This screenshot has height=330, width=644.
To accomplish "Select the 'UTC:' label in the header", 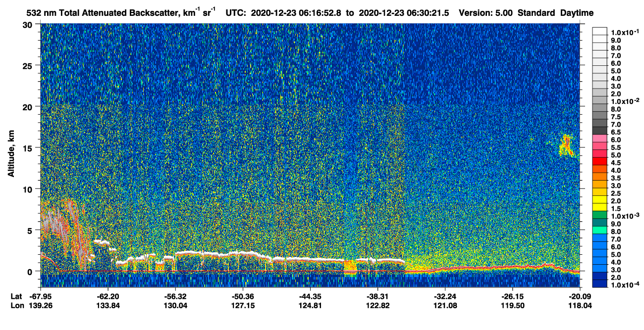I will [235, 13].
